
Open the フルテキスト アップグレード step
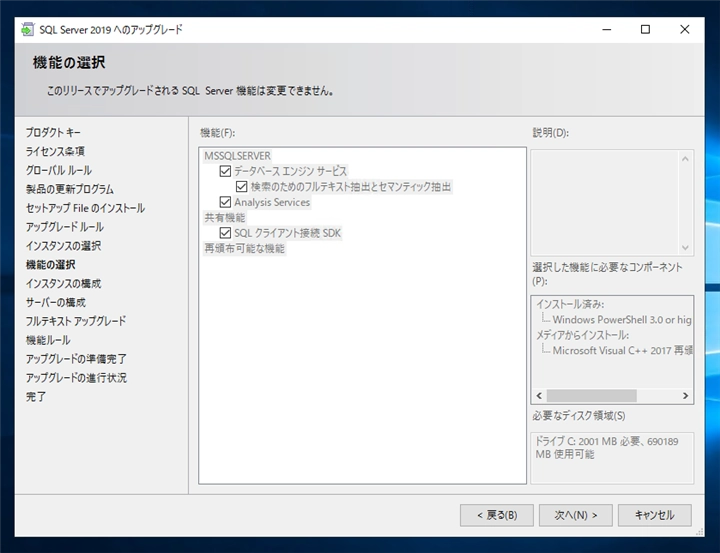[x=76, y=321]
